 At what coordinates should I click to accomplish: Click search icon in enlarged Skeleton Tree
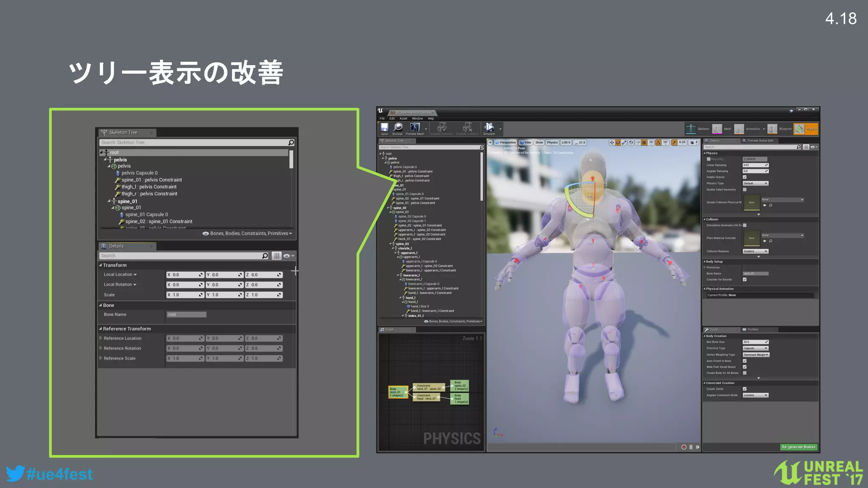(x=291, y=142)
